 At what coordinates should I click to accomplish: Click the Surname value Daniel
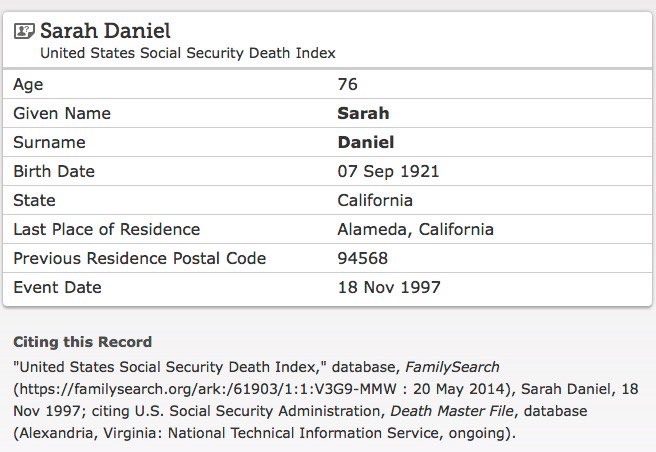click(366, 142)
